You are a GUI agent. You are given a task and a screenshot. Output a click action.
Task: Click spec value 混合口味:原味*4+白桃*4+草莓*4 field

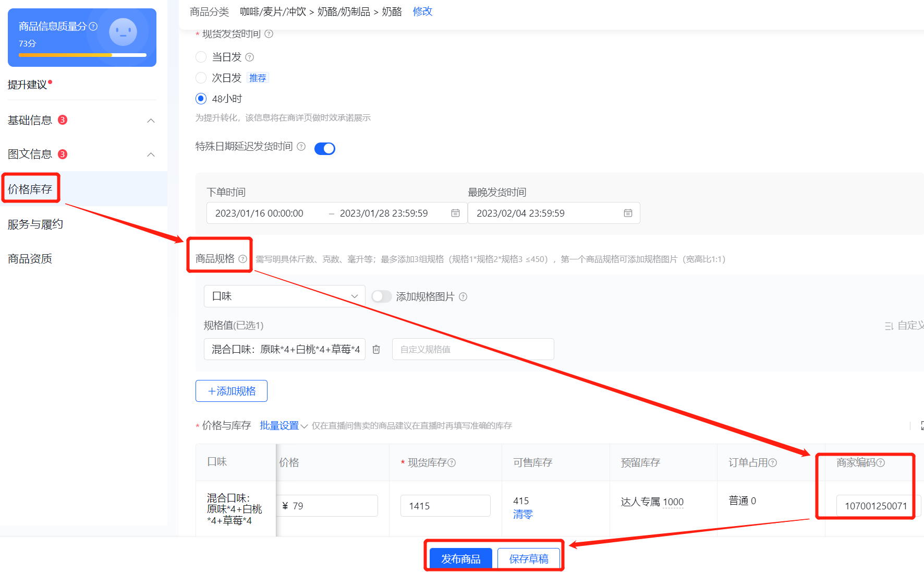pyautogui.click(x=285, y=349)
